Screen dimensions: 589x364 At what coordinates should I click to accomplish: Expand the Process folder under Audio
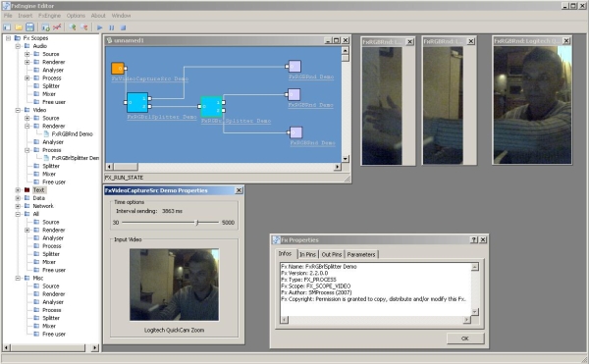tap(27, 78)
